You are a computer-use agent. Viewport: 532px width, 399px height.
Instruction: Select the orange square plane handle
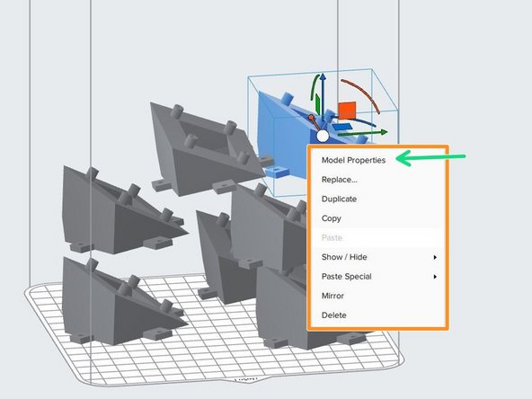(x=347, y=111)
